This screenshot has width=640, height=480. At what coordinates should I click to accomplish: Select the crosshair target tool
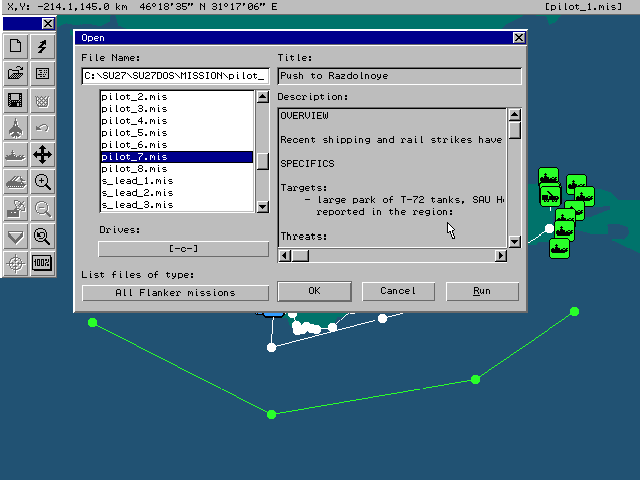pyautogui.click(x=15, y=264)
